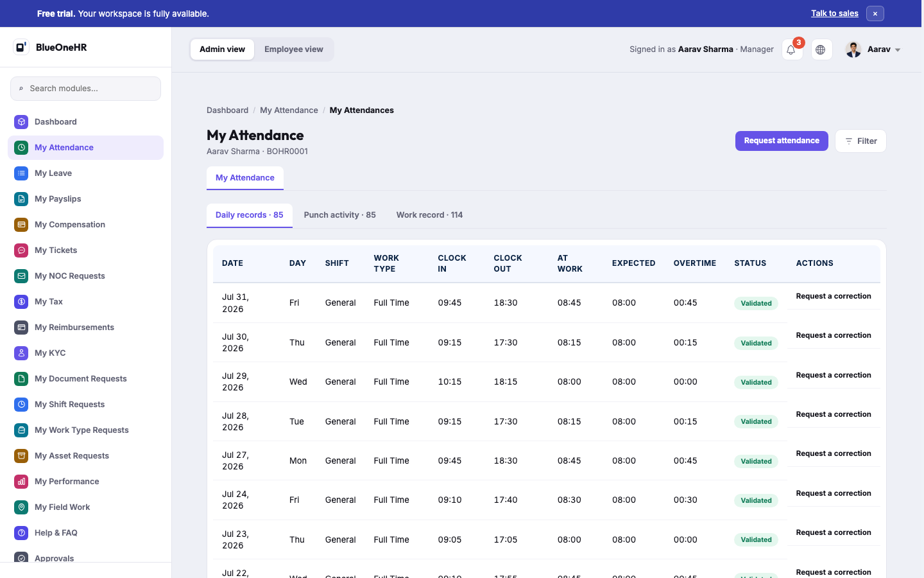Open the My Asset Requests box icon
This screenshot has height=578, width=924.
click(x=21, y=456)
